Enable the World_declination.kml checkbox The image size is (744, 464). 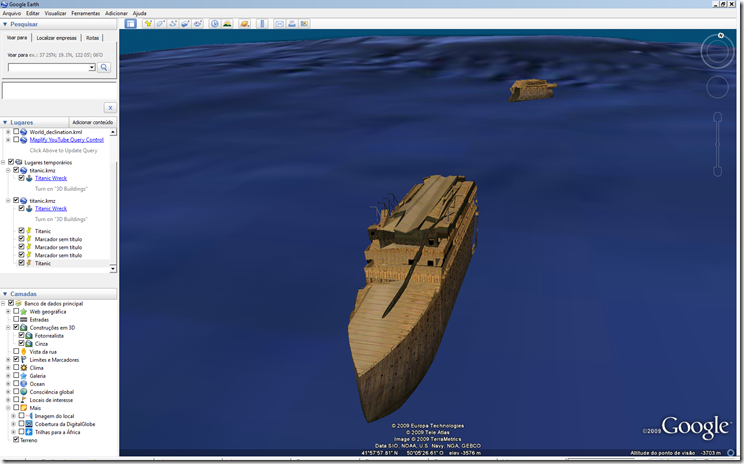[16, 132]
